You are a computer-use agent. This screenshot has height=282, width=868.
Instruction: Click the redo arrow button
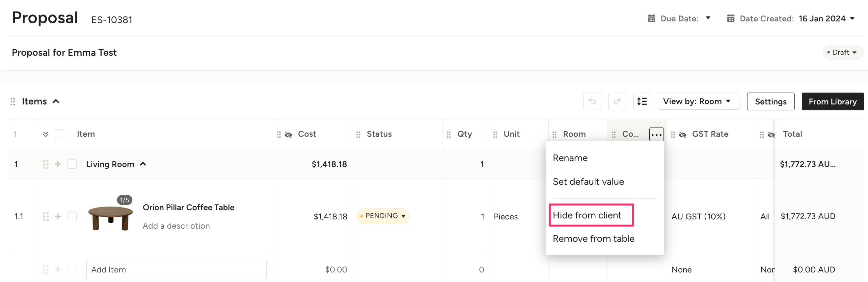coord(617,101)
